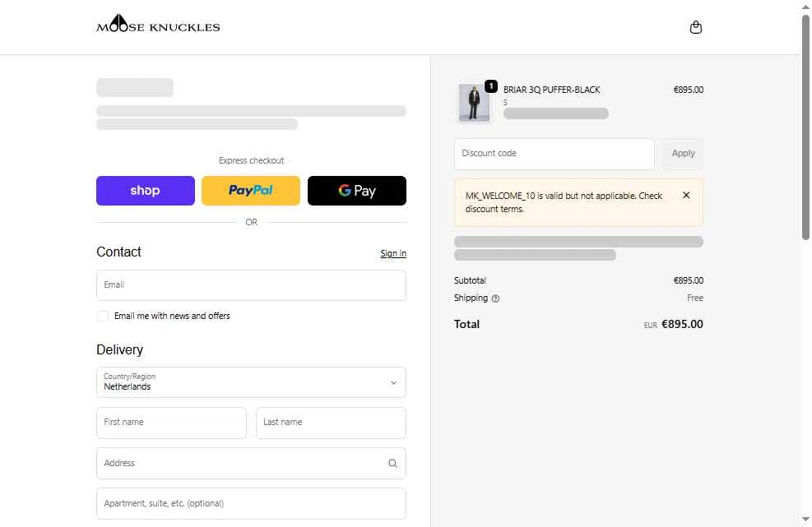Viewport: 812px width, 527px height.
Task: Open the shopping bag cart icon
Action: pyautogui.click(x=695, y=27)
